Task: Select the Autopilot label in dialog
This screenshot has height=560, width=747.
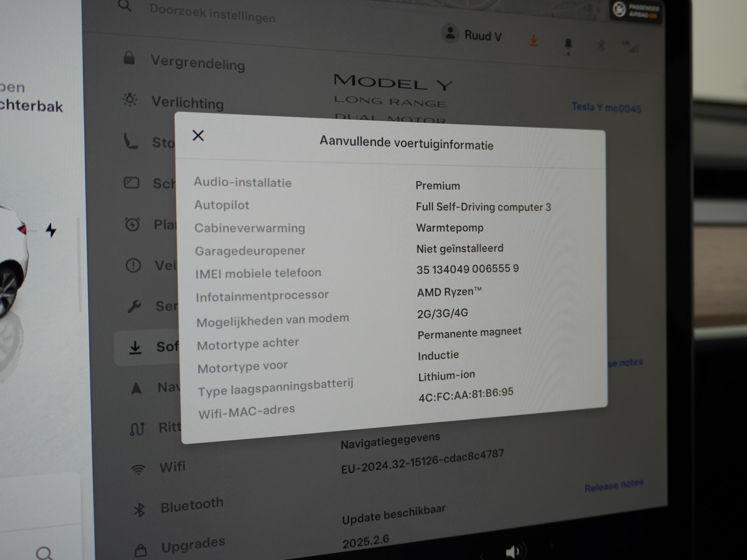Action: point(222,205)
